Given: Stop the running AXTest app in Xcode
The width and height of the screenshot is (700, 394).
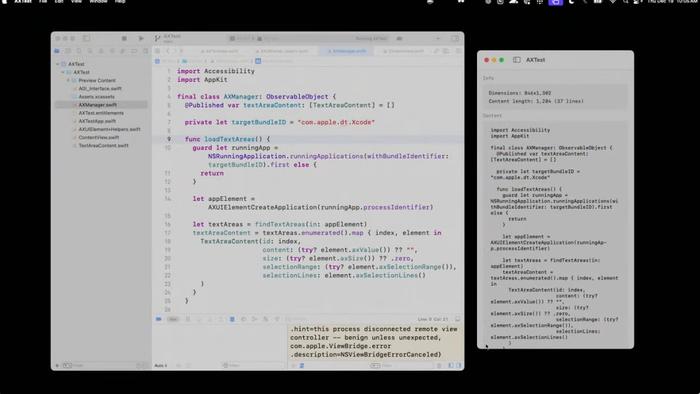Looking at the screenshot, I should click(124, 39).
